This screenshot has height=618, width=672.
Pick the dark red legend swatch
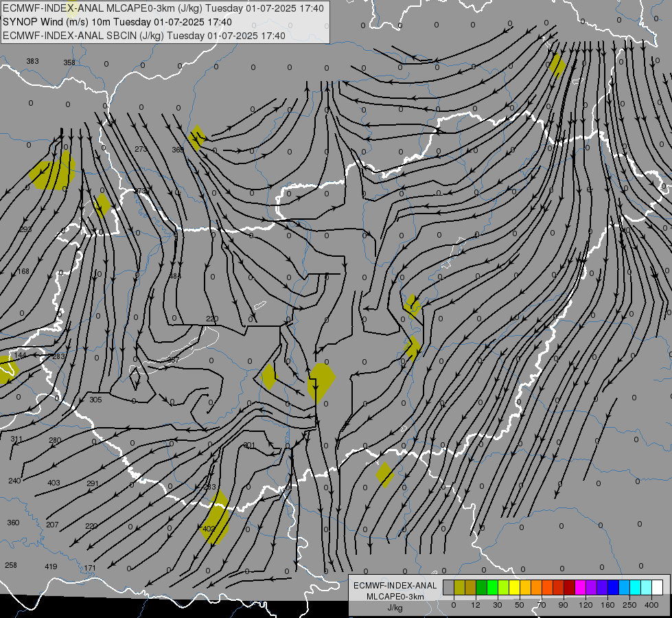click(569, 587)
